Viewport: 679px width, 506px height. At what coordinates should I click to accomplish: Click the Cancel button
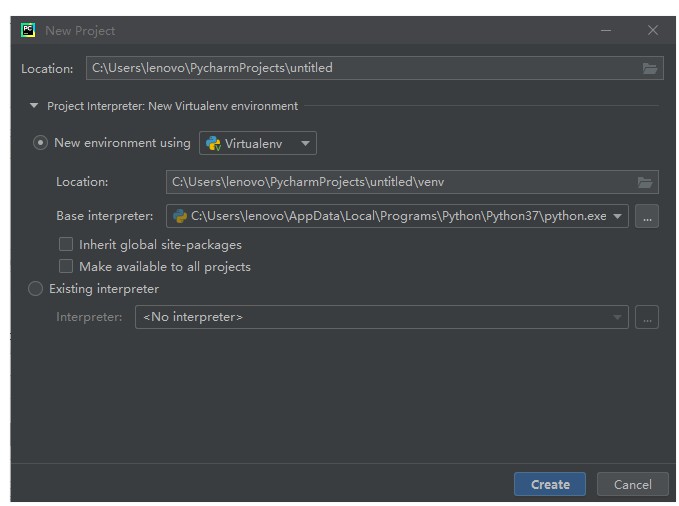pyautogui.click(x=633, y=484)
